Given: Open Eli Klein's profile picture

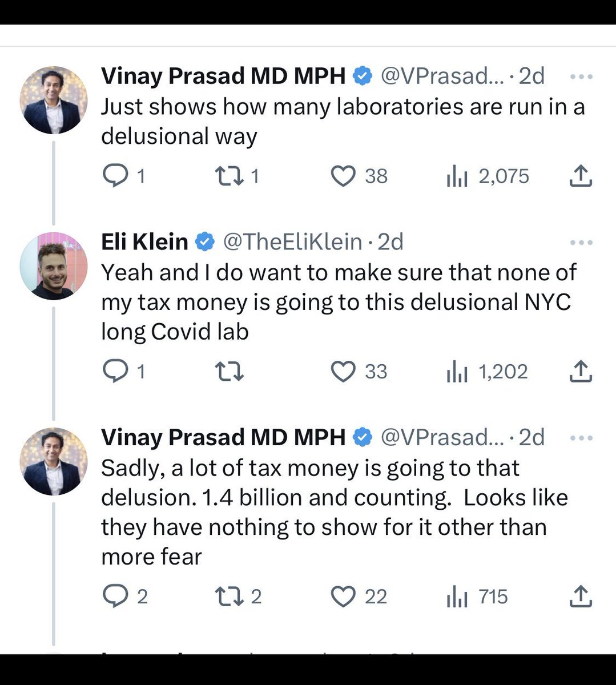Looking at the screenshot, I should 54,266.
